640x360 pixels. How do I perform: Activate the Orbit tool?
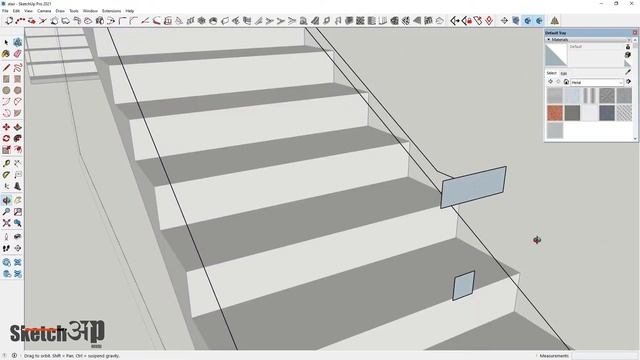point(6,200)
